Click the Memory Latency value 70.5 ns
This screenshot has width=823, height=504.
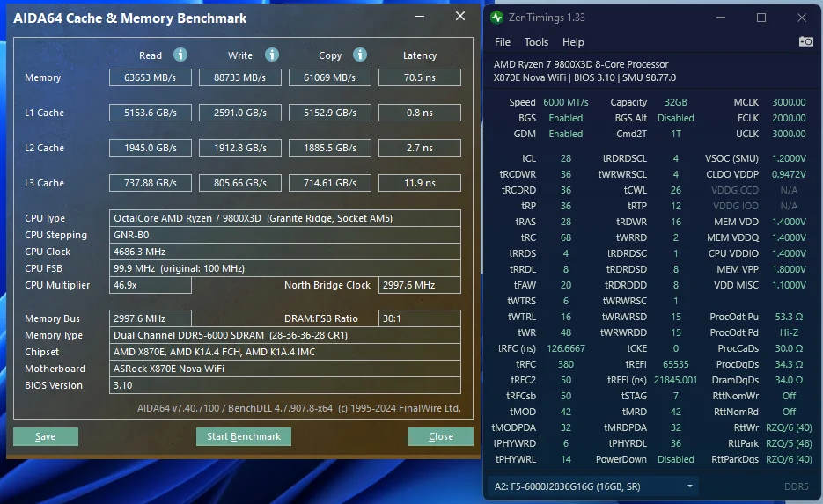click(x=420, y=77)
